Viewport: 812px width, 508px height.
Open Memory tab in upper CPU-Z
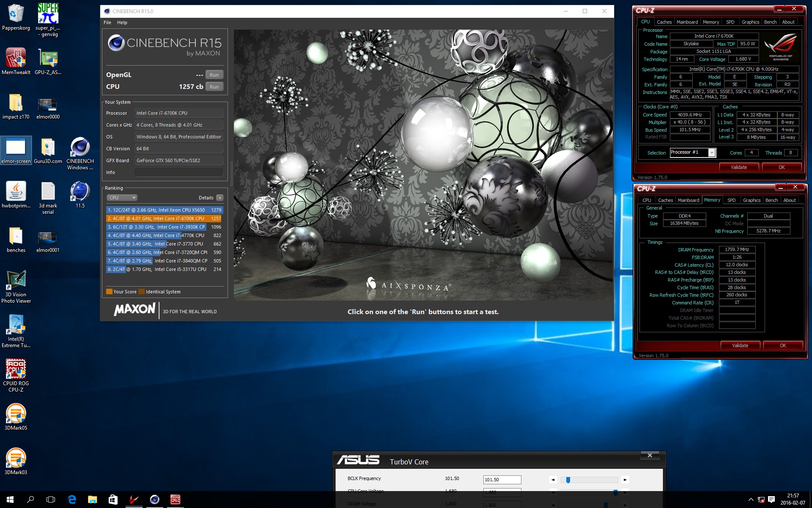tap(711, 22)
